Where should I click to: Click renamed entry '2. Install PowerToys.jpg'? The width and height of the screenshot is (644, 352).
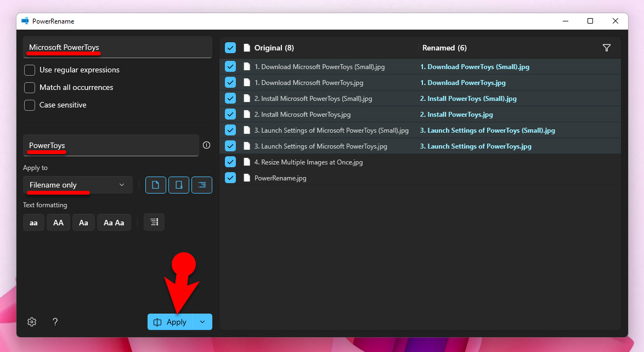pyautogui.click(x=456, y=115)
